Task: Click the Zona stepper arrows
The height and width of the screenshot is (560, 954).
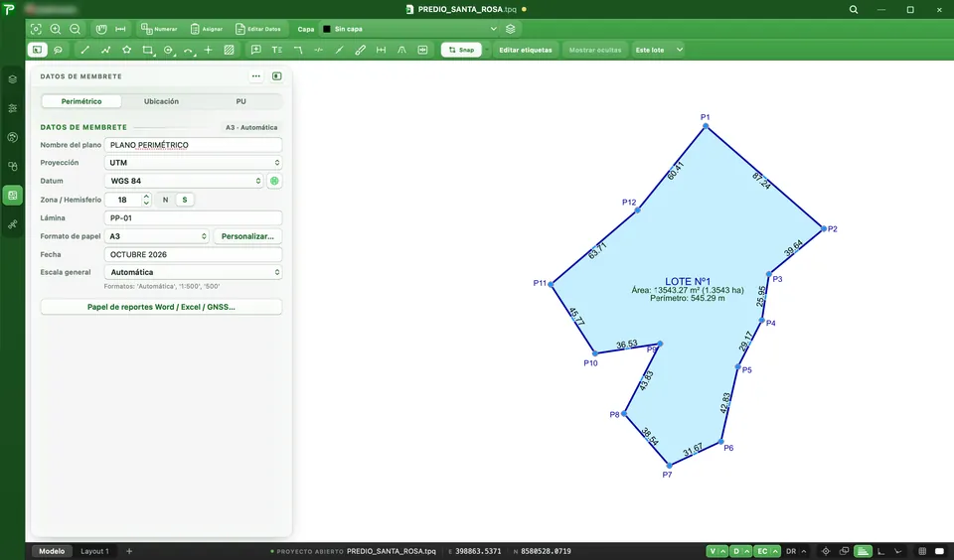Action: pyautogui.click(x=146, y=200)
